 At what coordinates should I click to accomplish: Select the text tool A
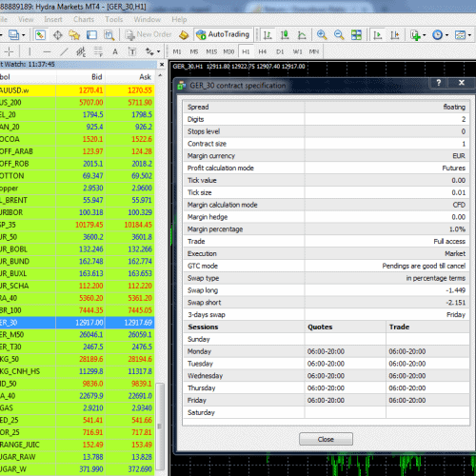(x=115, y=51)
